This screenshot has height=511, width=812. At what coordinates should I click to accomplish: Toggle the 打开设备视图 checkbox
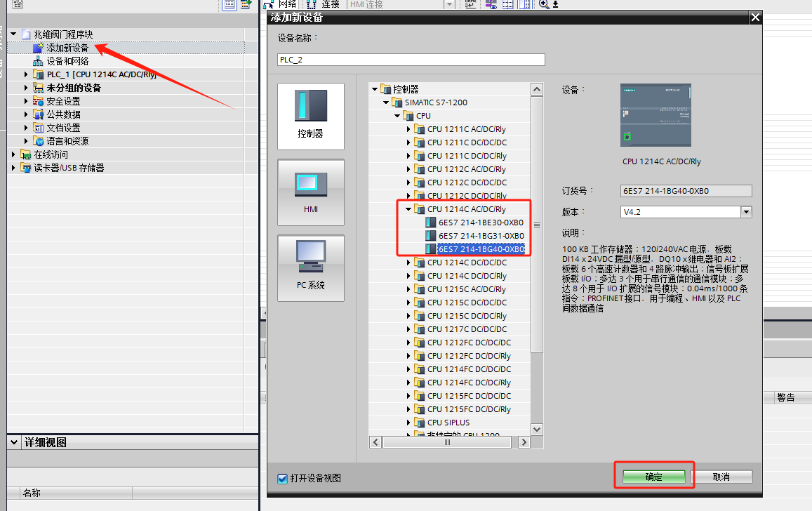(x=282, y=479)
